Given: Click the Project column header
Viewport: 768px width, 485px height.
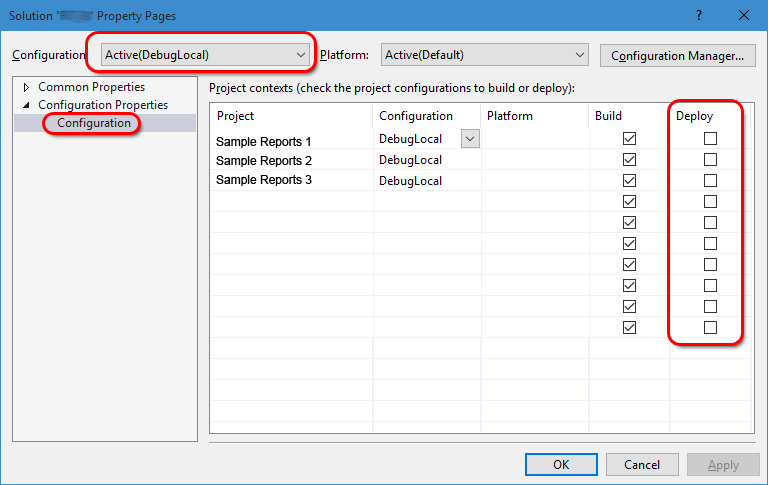Looking at the screenshot, I should [x=236, y=116].
